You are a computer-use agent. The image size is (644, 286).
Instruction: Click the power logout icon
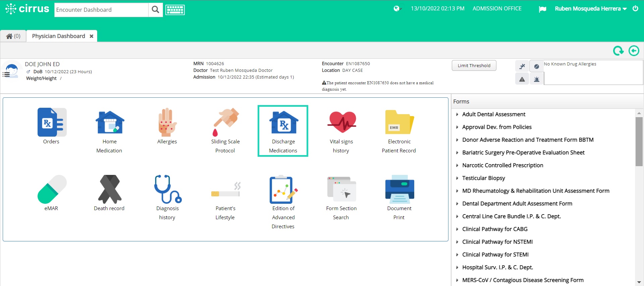coord(635,9)
